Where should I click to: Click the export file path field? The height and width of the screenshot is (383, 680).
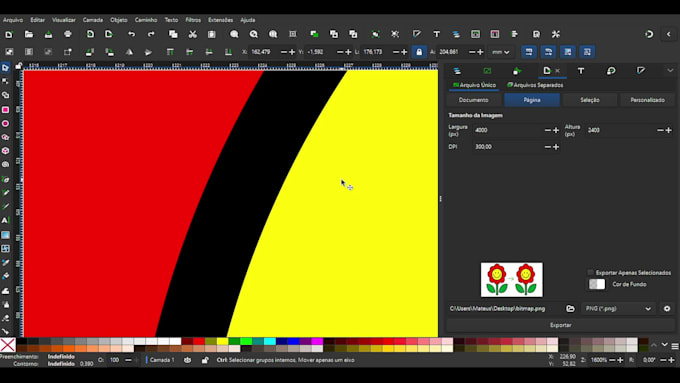505,309
